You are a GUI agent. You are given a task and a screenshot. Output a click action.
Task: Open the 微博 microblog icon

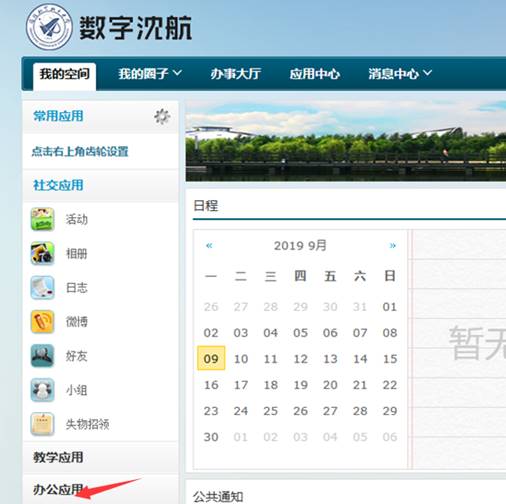[42, 322]
